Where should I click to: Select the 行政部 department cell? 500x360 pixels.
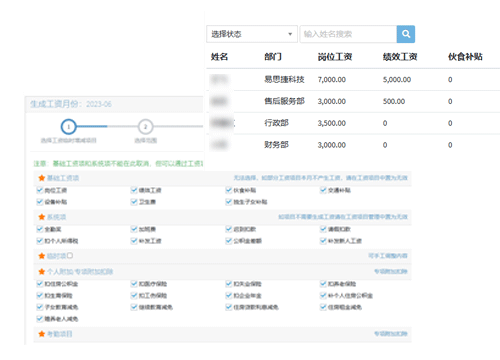(276, 123)
